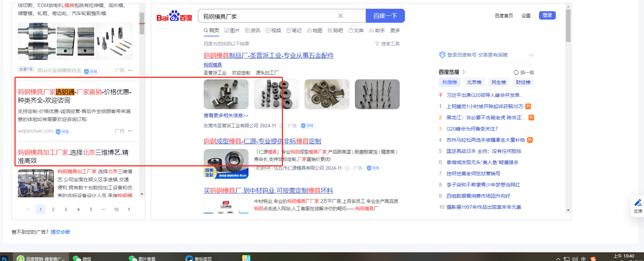Select the 财经榜 tab
The image size is (644, 261).
click(x=523, y=82)
